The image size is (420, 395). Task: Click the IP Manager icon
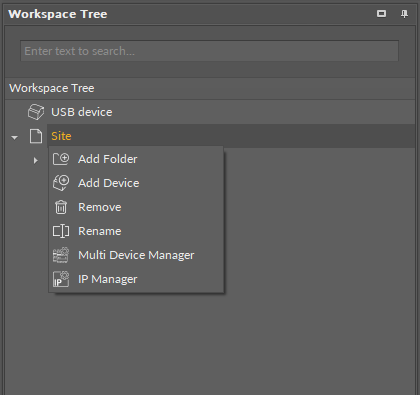point(61,279)
